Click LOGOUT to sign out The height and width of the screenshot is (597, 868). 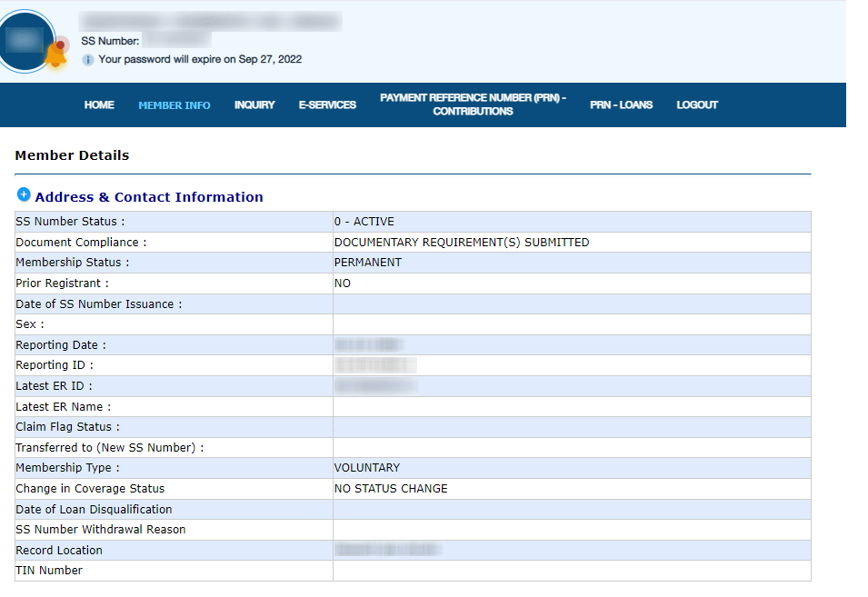(696, 104)
